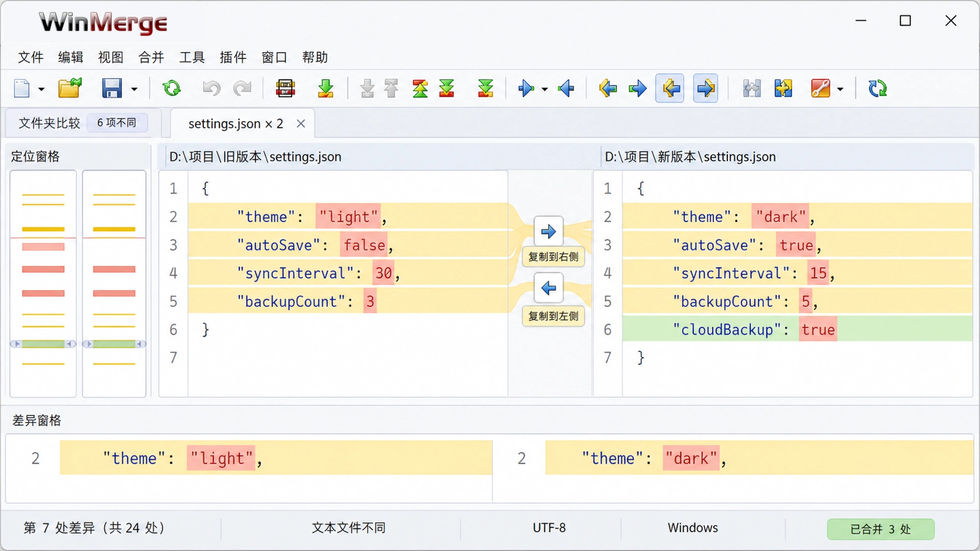The image size is (980, 551).
Task: Click the unhighlighted blue-green right arrow icon
Action: point(638,88)
